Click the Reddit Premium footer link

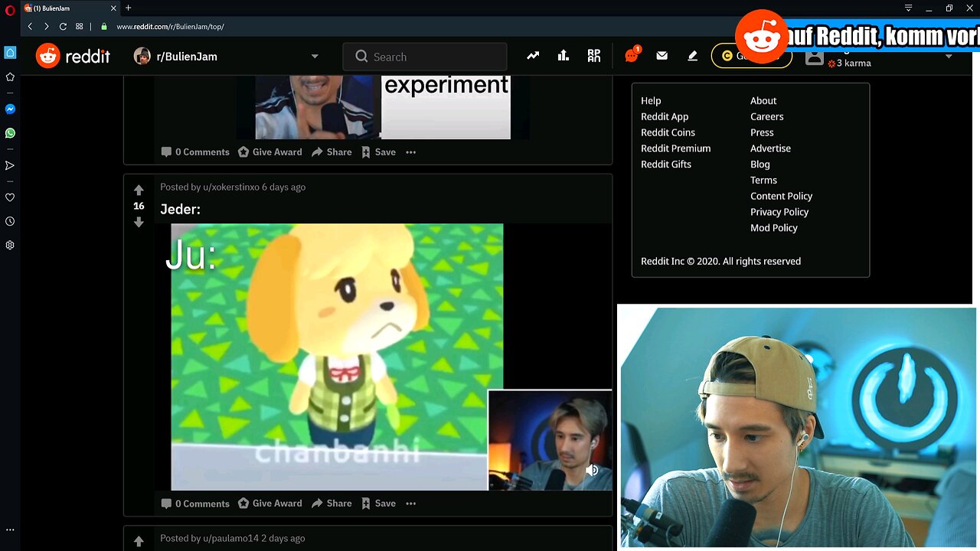coord(675,148)
